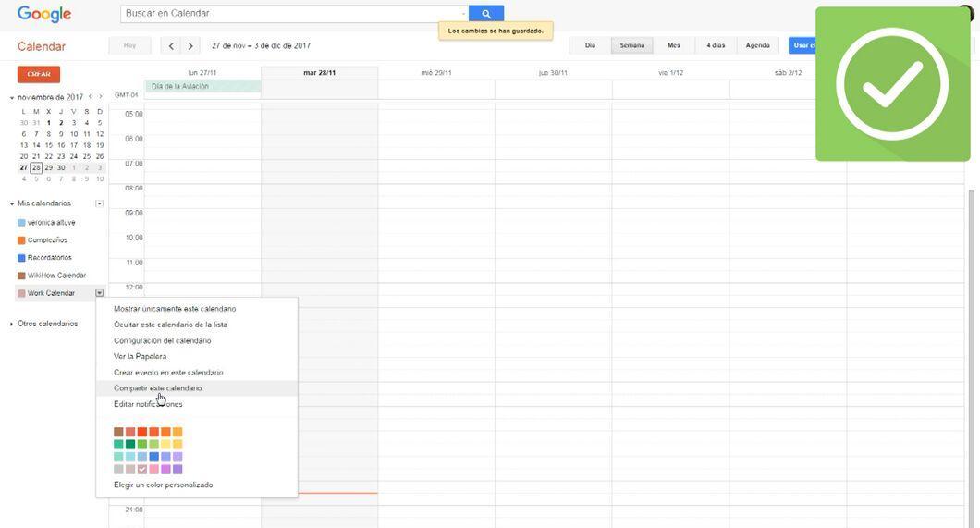Click the green checkmark overlay icon
This screenshot has height=528, width=980.
click(x=892, y=84)
